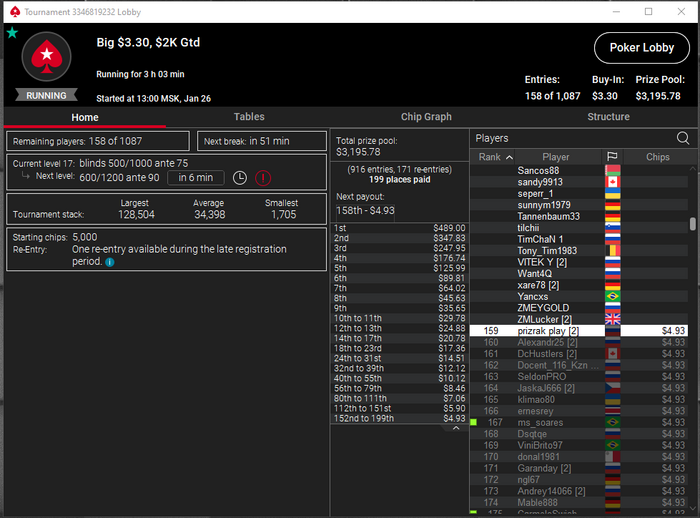Open the Structure tab
The image size is (700, 518).
pyautogui.click(x=608, y=117)
